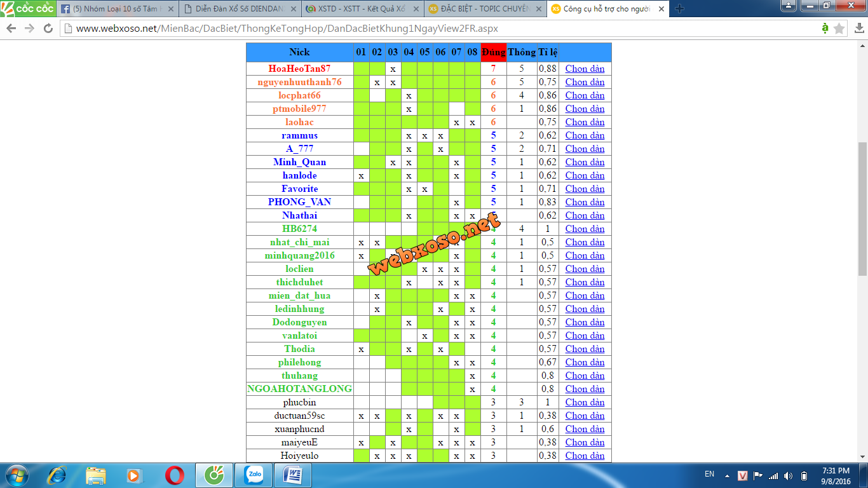The image size is (868, 488).
Task: Open File Explorer from the taskbar
Action: (x=96, y=475)
